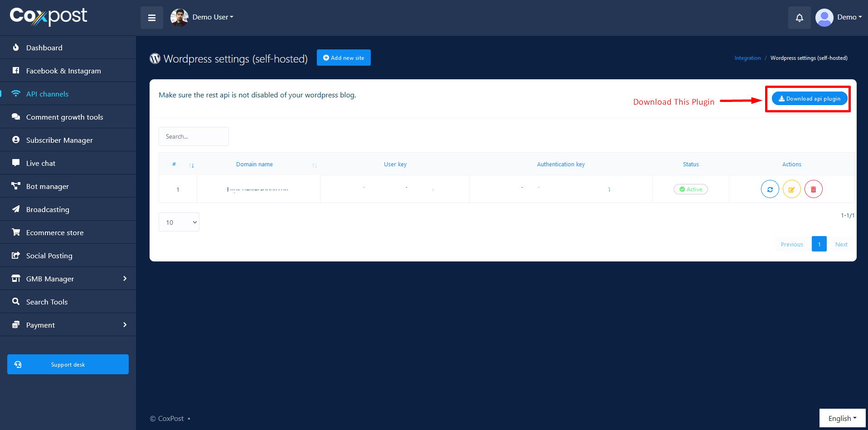Image resolution: width=868 pixels, height=430 pixels.
Task: Click the Download api plugin button
Action: pyautogui.click(x=809, y=99)
